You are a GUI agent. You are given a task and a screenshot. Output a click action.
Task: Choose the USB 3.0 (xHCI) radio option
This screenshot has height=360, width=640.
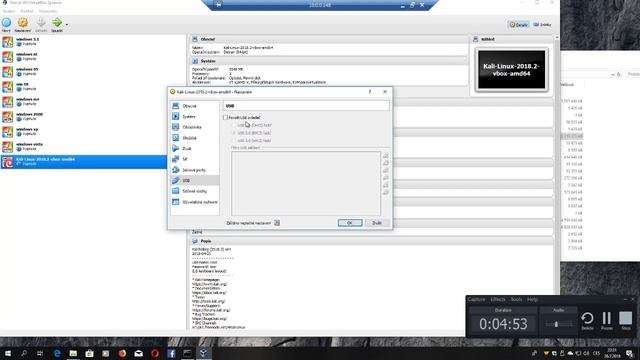(x=234, y=140)
